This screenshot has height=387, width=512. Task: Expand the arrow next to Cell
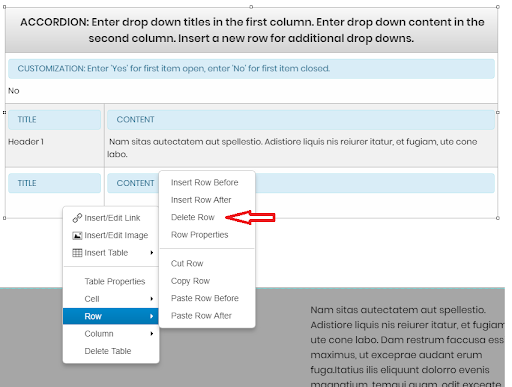coord(152,299)
